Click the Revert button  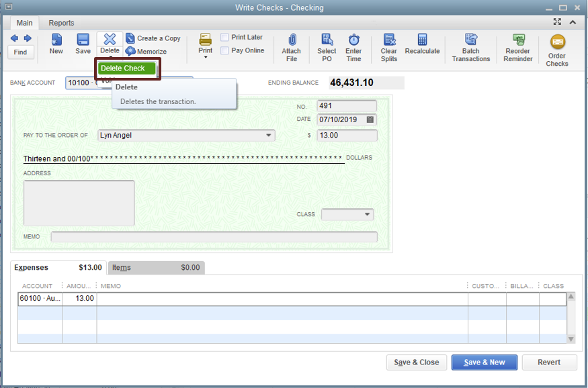549,362
